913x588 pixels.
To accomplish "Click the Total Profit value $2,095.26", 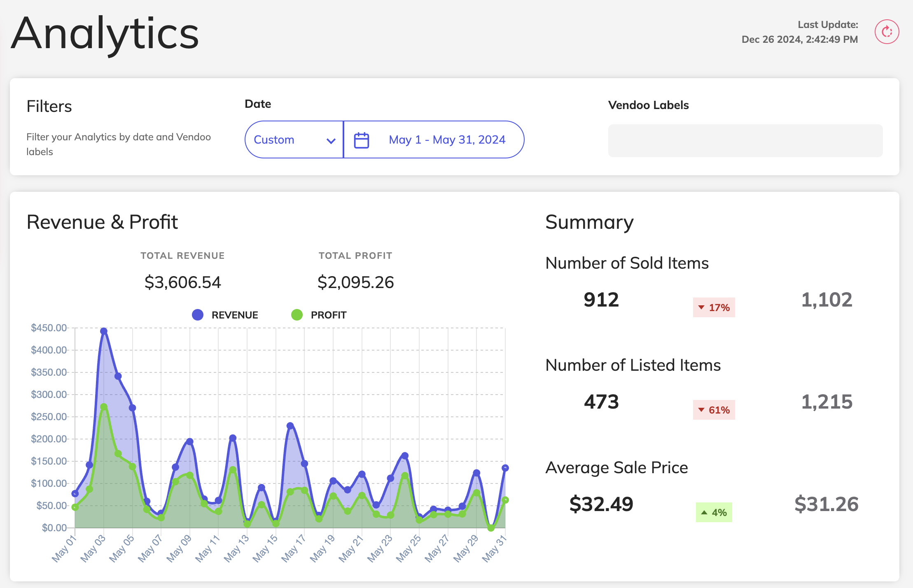I will (355, 282).
